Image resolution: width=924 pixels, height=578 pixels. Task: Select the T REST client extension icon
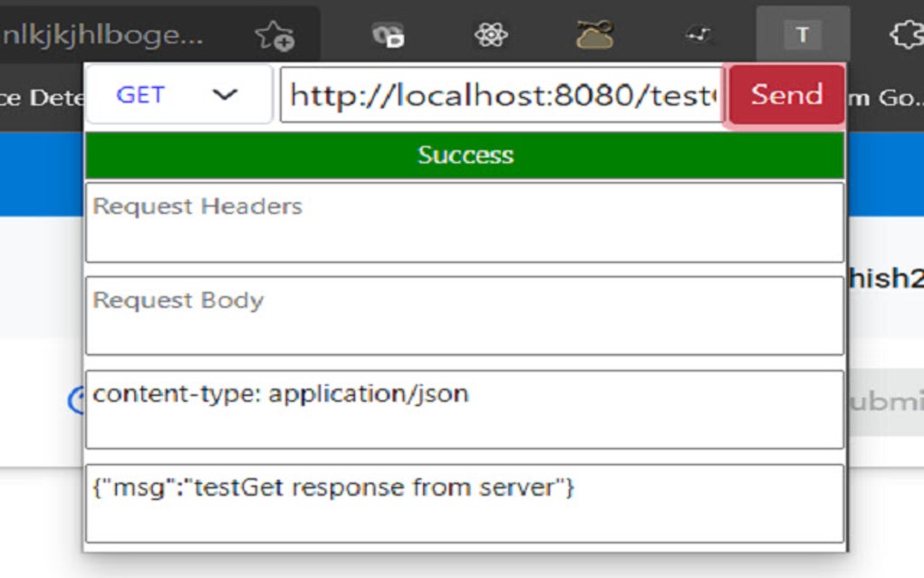[x=803, y=34]
